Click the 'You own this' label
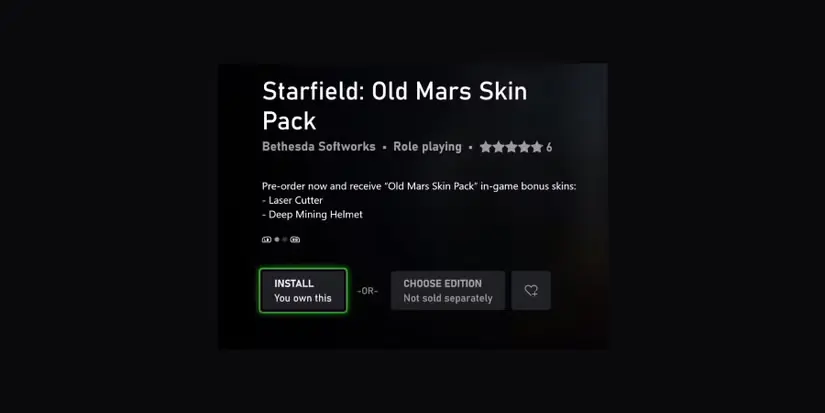 303,298
